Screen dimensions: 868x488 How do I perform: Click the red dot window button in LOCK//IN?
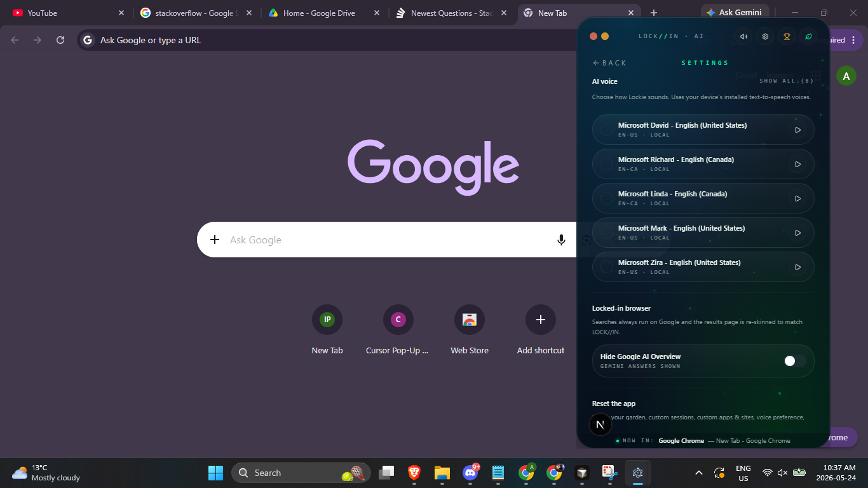tap(593, 36)
